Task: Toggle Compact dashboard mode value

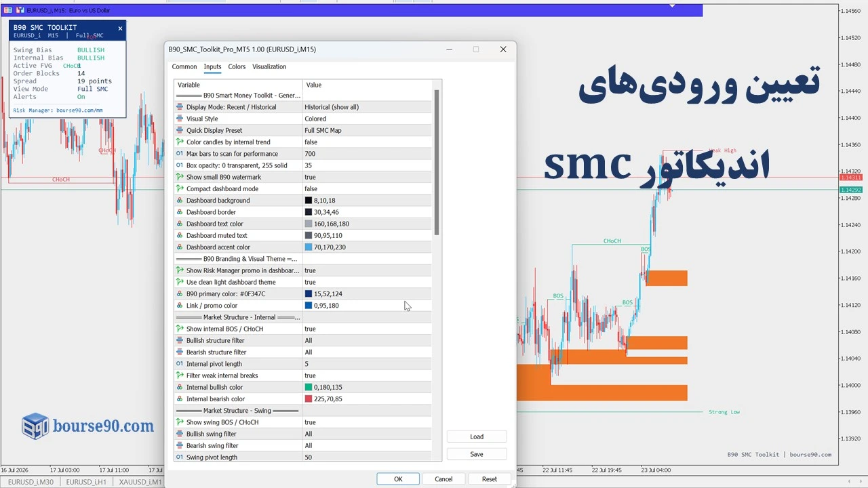Action: tap(367, 189)
